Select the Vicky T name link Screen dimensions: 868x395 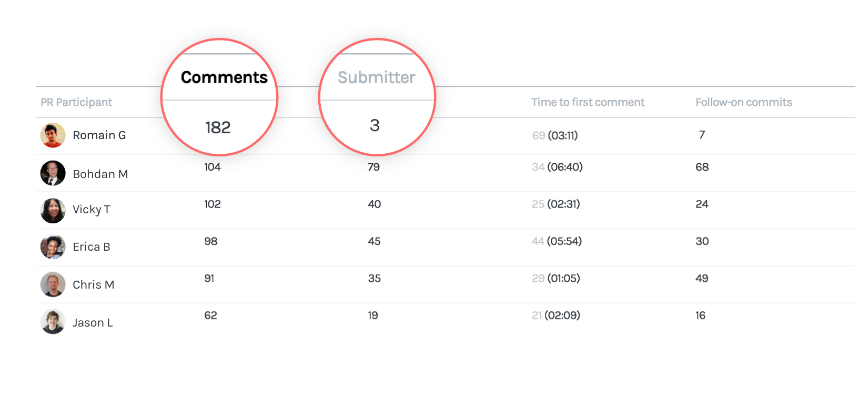(91, 210)
